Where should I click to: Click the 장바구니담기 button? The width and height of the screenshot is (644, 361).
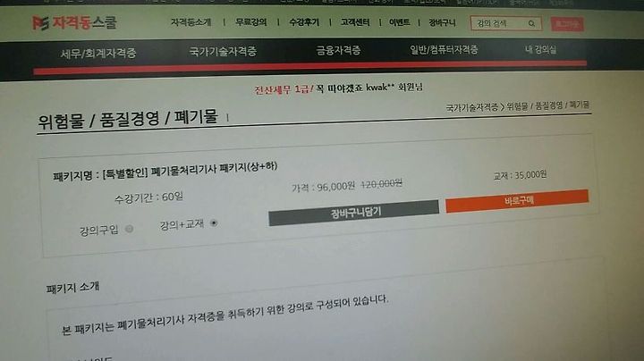353,213
